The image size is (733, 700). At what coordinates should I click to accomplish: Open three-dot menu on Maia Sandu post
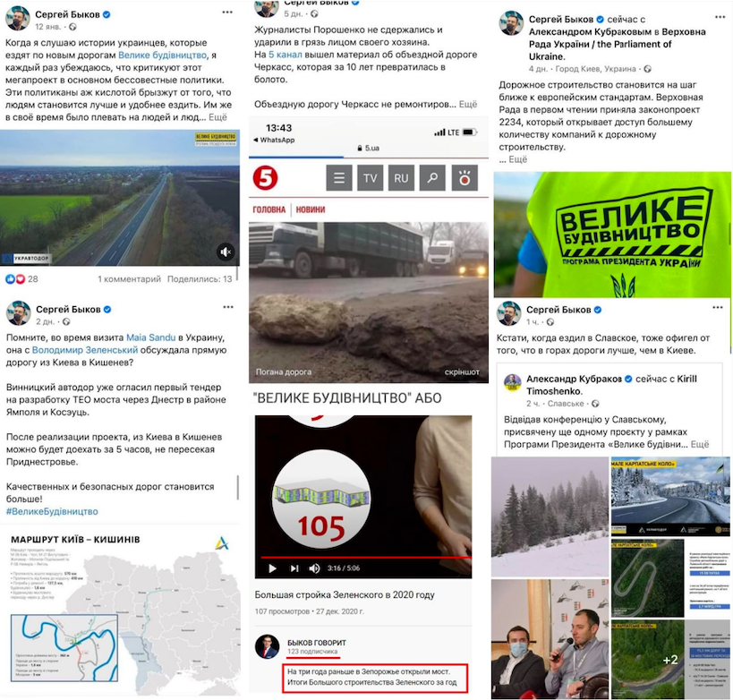point(227,307)
